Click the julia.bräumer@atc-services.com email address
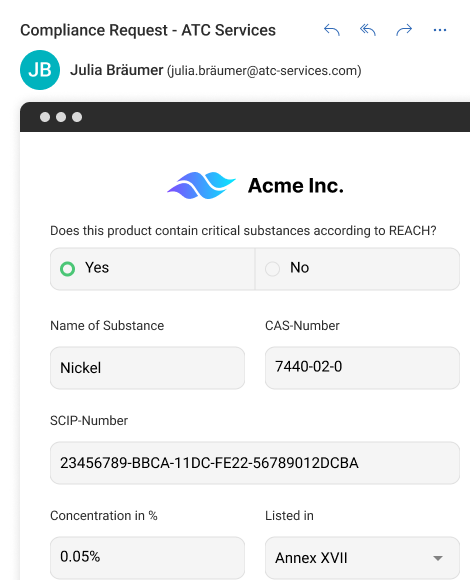The height and width of the screenshot is (580, 470). (264, 71)
